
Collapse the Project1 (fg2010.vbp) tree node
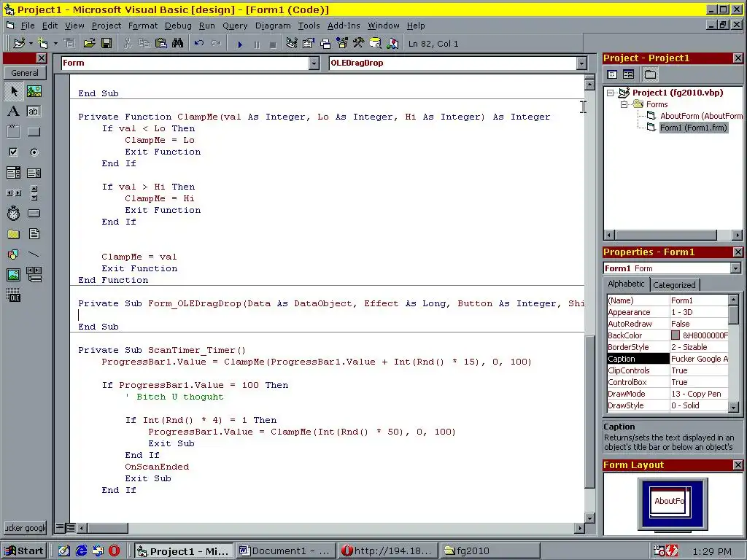point(611,93)
